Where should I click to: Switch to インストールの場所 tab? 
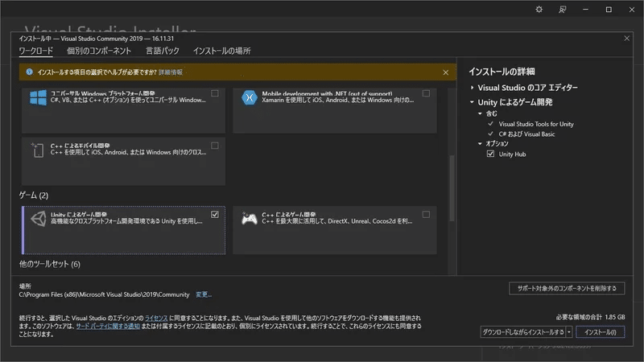(x=222, y=51)
